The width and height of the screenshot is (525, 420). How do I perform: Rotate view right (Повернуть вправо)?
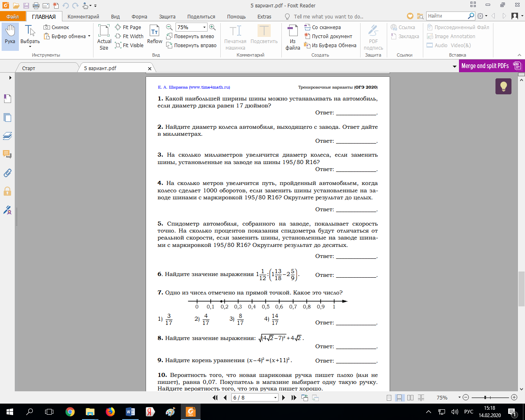[191, 45]
